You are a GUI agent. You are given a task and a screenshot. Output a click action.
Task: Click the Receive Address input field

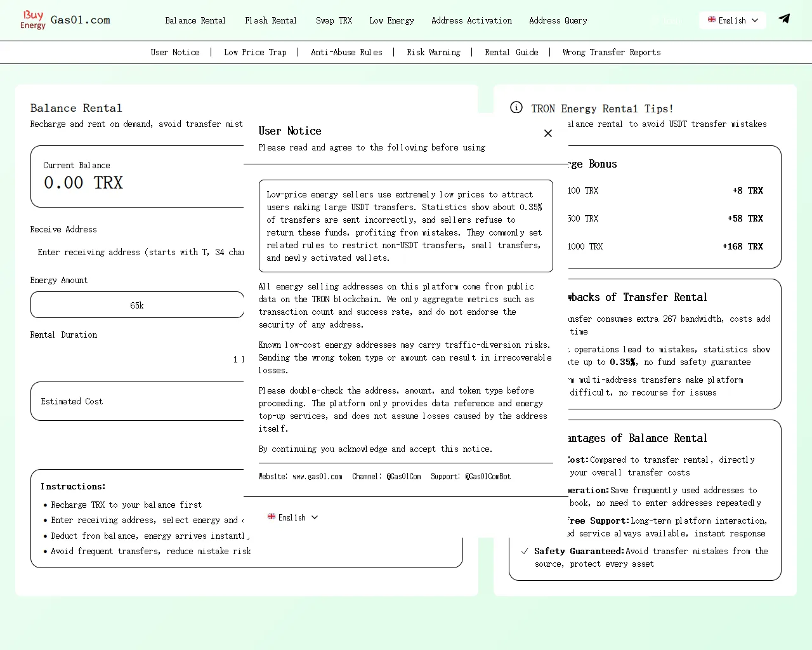140,252
